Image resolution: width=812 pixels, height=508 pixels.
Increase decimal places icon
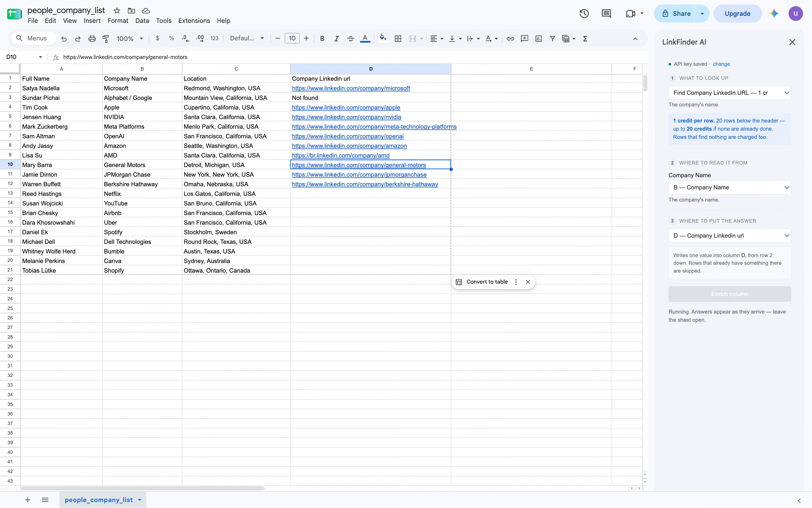pyautogui.click(x=200, y=38)
